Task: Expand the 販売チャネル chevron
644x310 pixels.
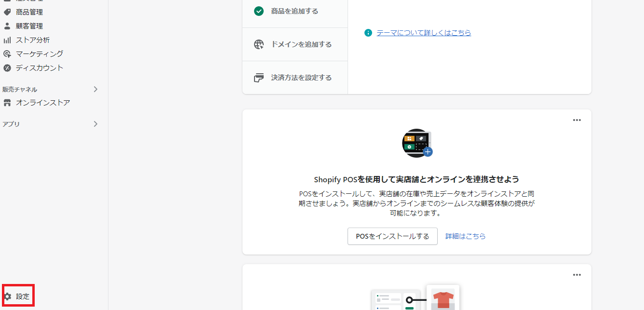Action: click(x=95, y=89)
